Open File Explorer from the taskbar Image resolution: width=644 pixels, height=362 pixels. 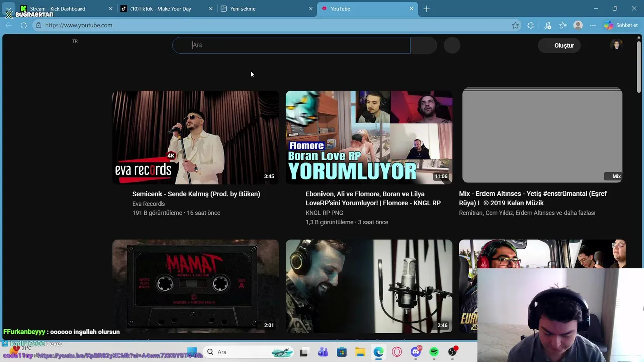tap(360, 352)
